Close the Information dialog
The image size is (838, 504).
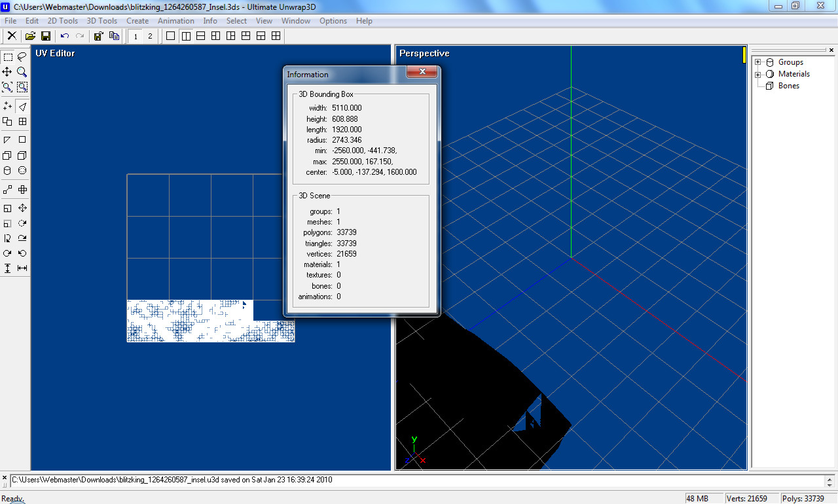tap(422, 72)
